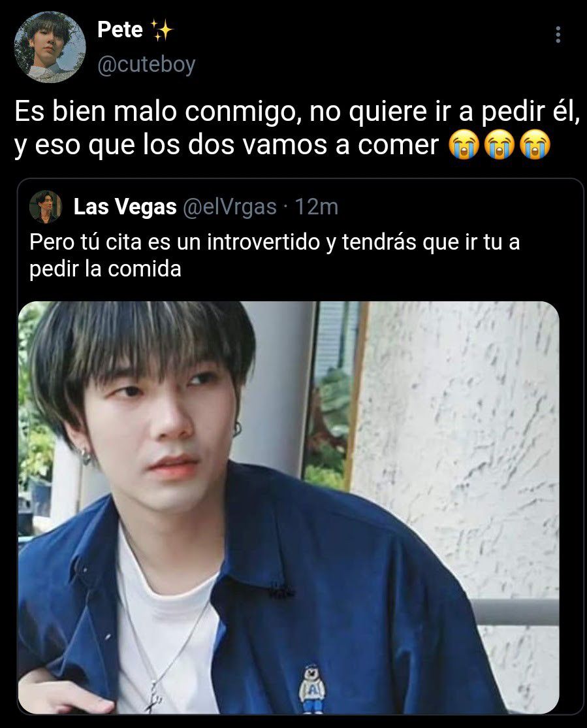Open Las Vegas's small avatar in quoted tweet

pyautogui.click(x=46, y=207)
